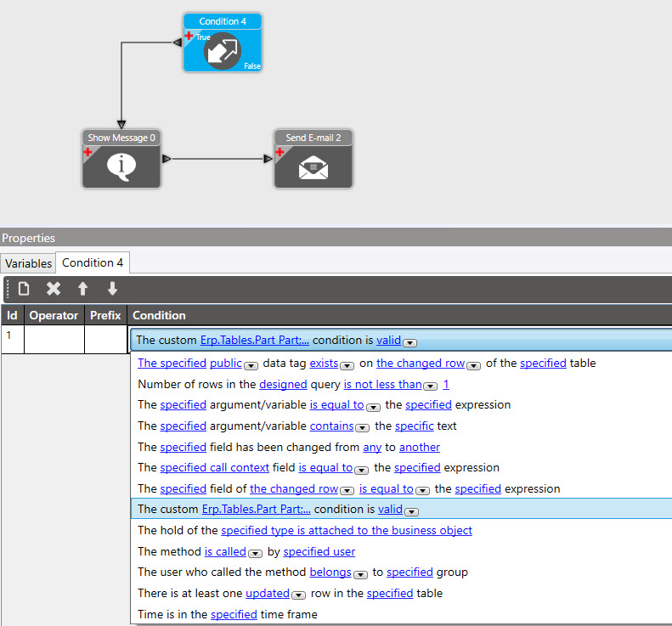Click the Condition 4 node title
This screenshot has height=626, width=672.
(x=223, y=21)
